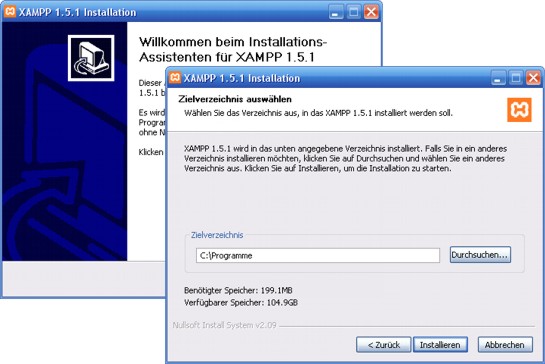
Task: Click 'Verfügbarer Speicher: 104.9GB' text
Action: pos(241,302)
